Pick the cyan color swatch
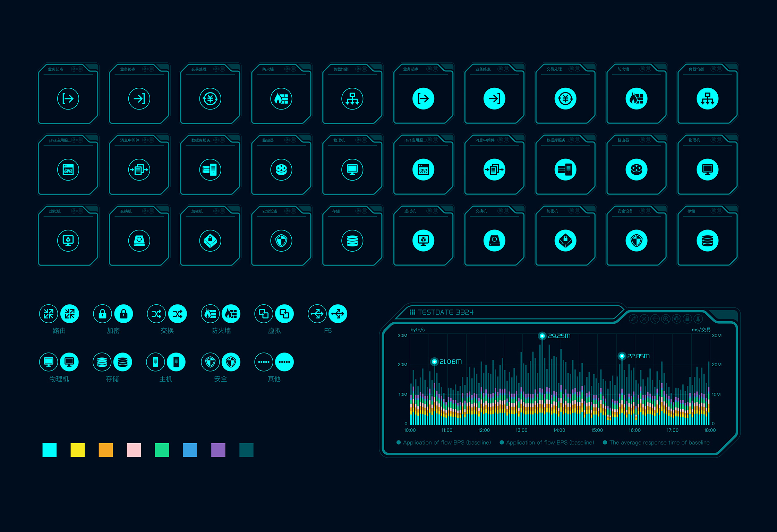 click(x=49, y=450)
